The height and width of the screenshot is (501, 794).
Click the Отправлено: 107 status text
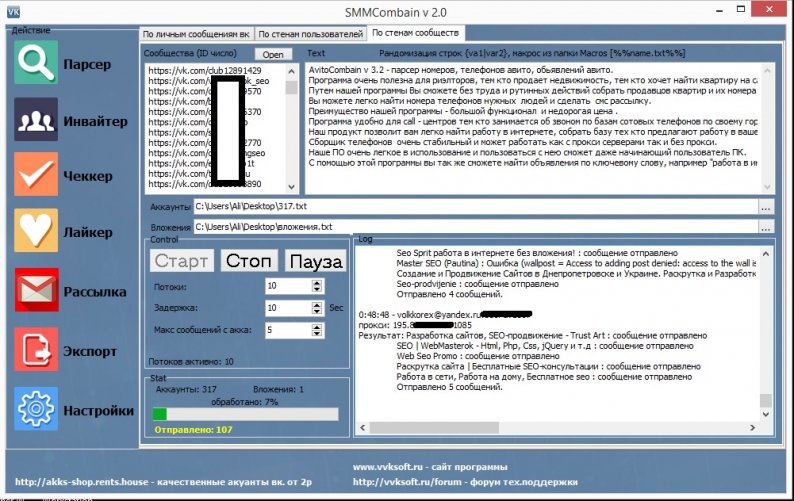[x=193, y=430]
